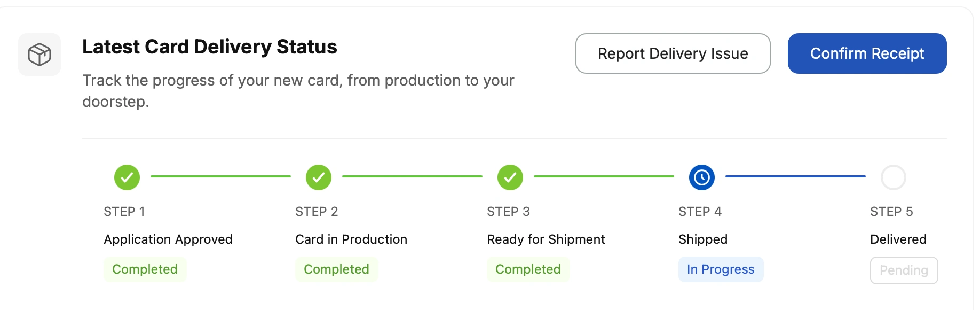980x310 pixels.
Task: Click Step 4 blue clock icon
Action: coord(702,177)
